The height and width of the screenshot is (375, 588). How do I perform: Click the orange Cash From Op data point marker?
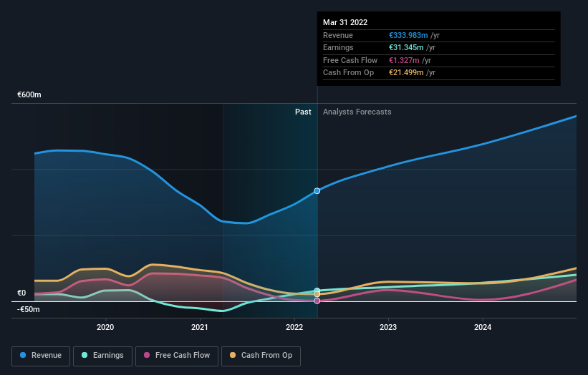(317, 294)
